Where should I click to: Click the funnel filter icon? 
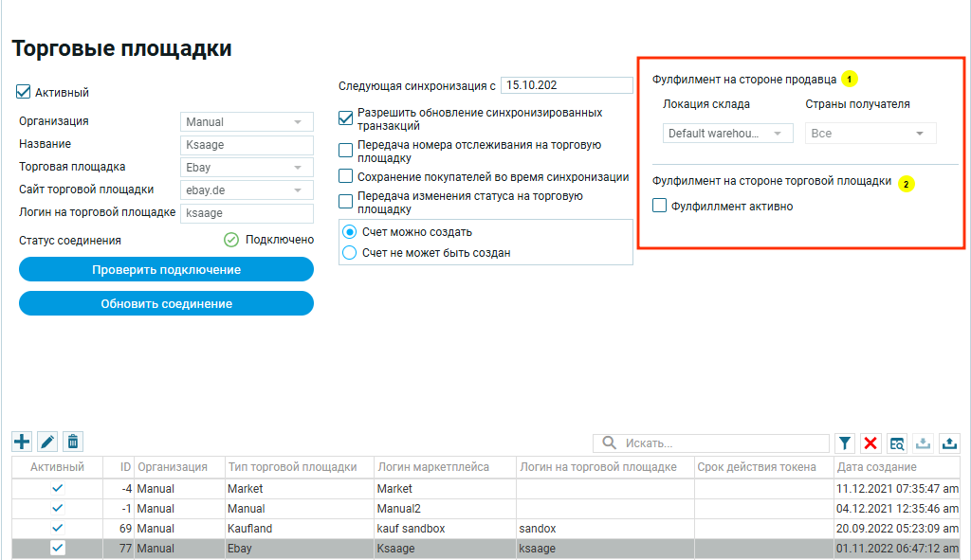coord(845,443)
